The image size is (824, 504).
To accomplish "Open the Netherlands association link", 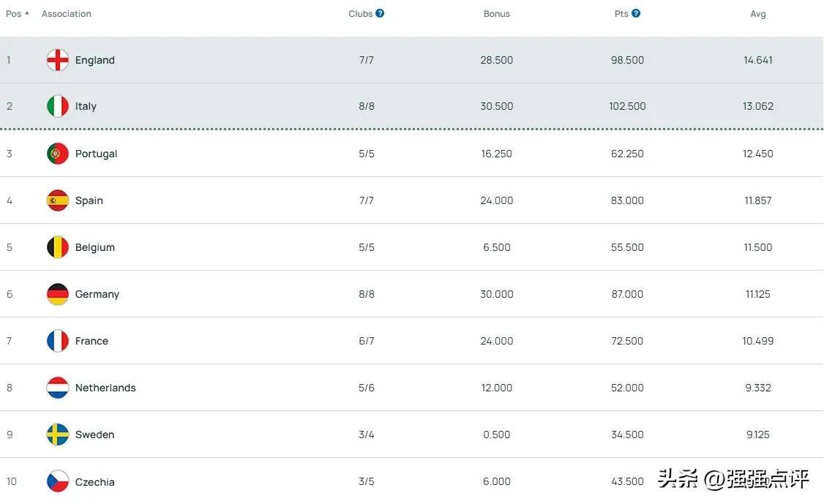I will 105,388.
